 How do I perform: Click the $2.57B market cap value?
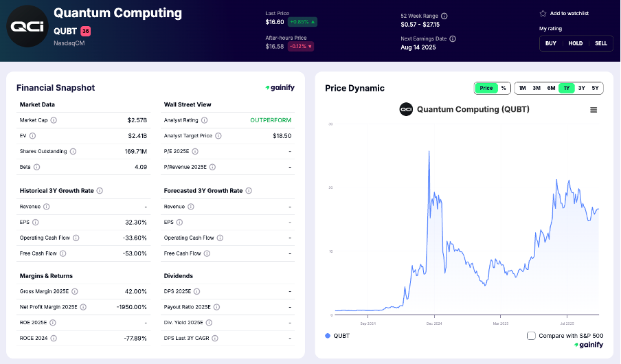point(137,120)
